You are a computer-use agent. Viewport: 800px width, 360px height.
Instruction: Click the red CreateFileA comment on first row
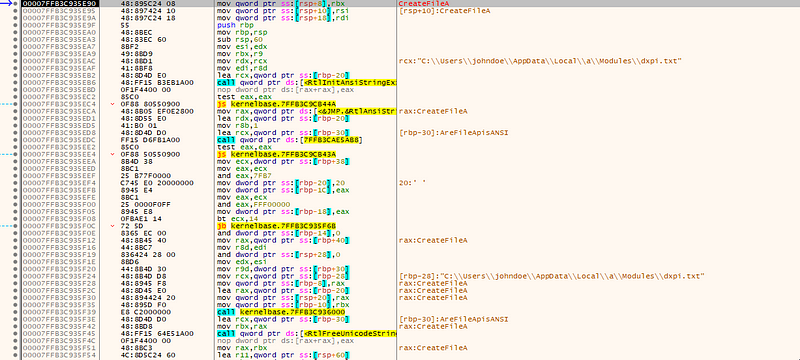[423, 4]
